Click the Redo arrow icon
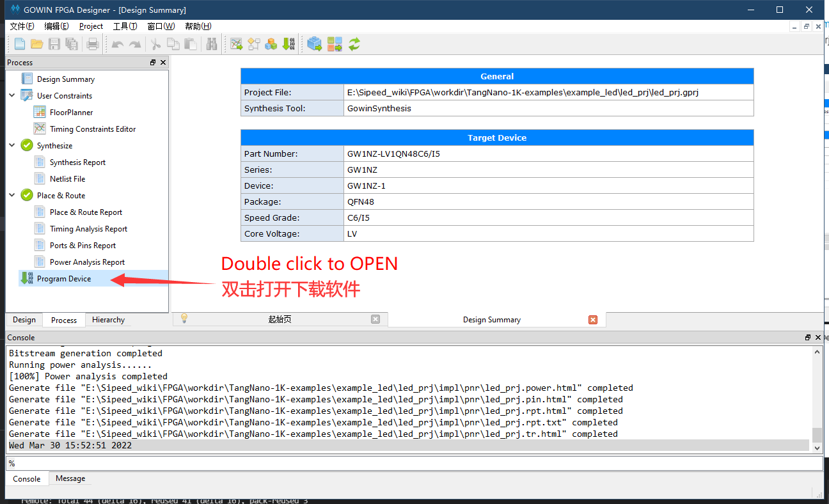Viewport: 829px width, 504px height. (x=135, y=44)
